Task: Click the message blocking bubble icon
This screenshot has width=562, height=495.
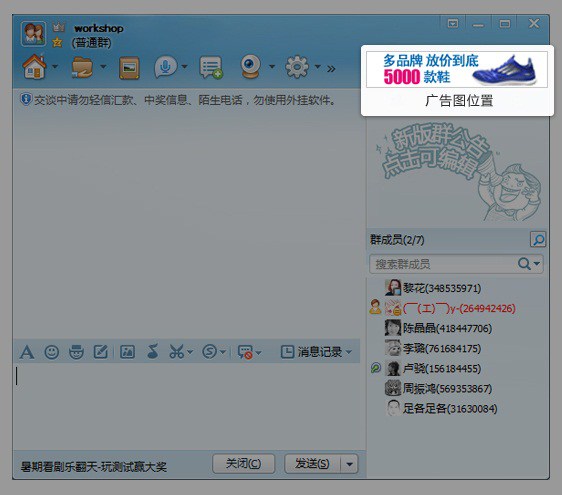Action: pyautogui.click(x=245, y=352)
